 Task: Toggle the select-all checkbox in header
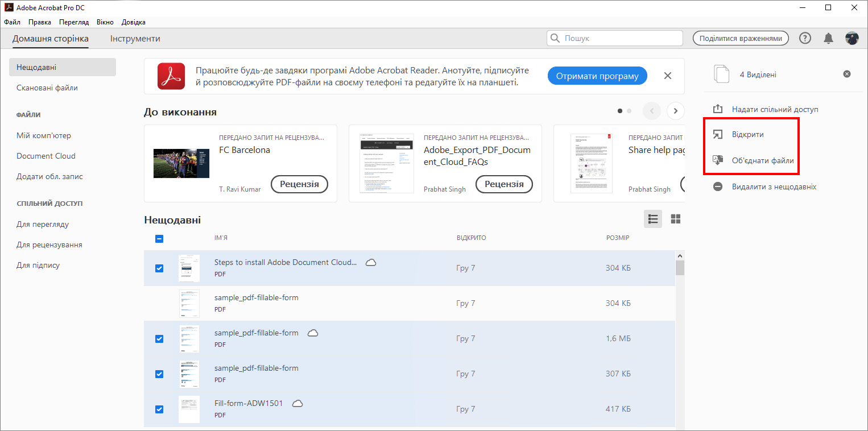pyautogui.click(x=159, y=239)
